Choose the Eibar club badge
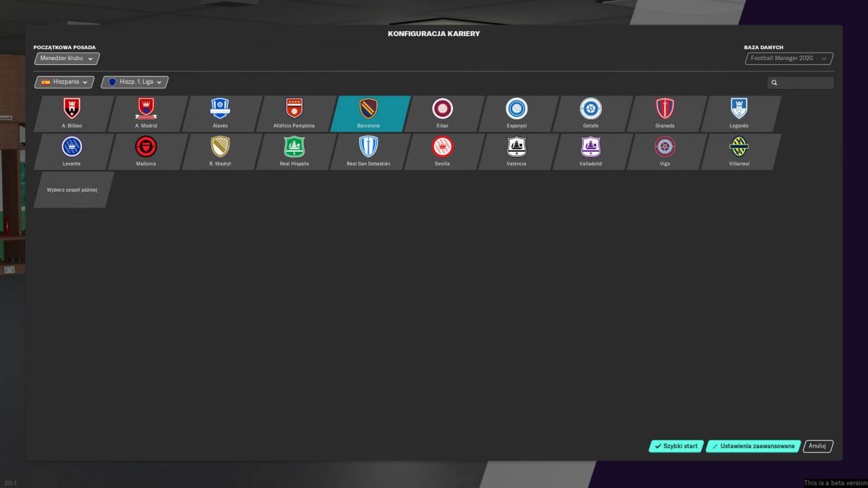The image size is (868, 488). (x=443, y=108)
